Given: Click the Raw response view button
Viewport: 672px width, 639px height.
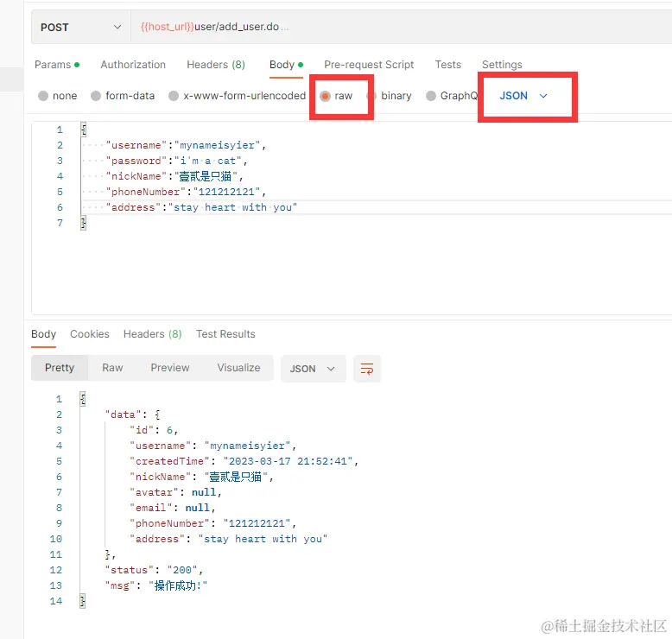Looking at the screenshot, I should pos(112,368).
